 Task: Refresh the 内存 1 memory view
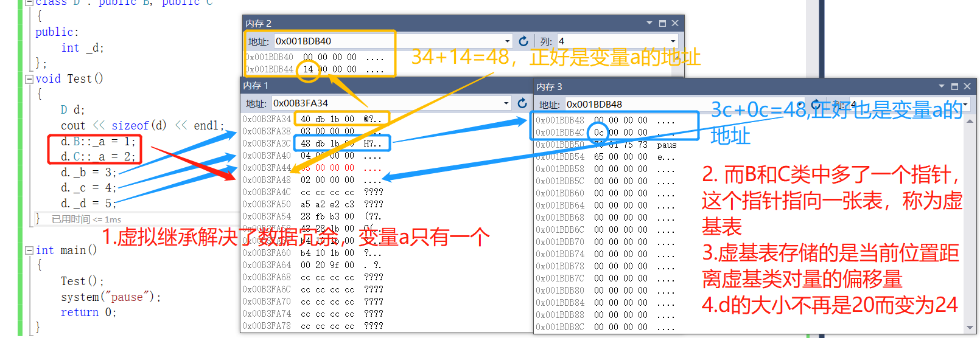click(522, 103)
